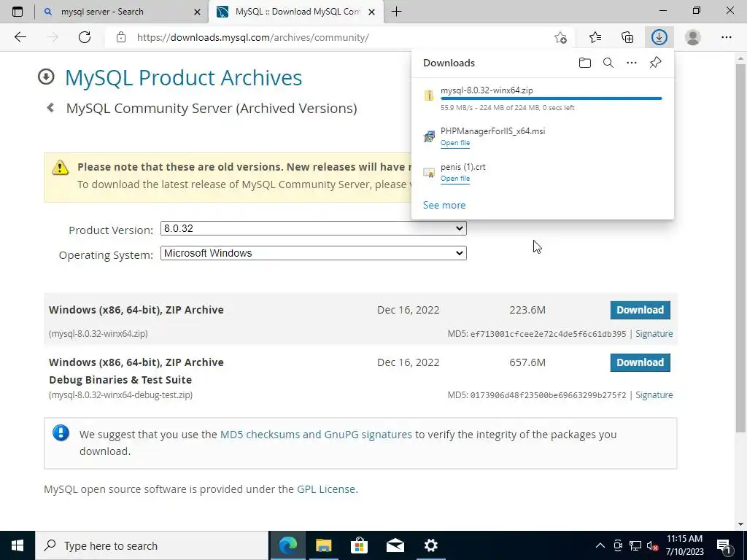The width and height of the screenshot is (747, 560).
Task: Open the Windows Start menu
Action: point(18,545)
